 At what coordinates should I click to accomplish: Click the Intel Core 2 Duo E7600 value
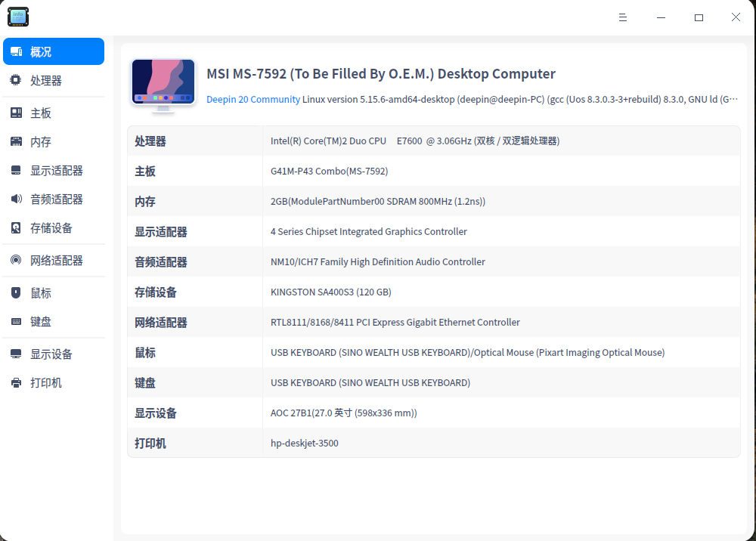coord(415,141)
